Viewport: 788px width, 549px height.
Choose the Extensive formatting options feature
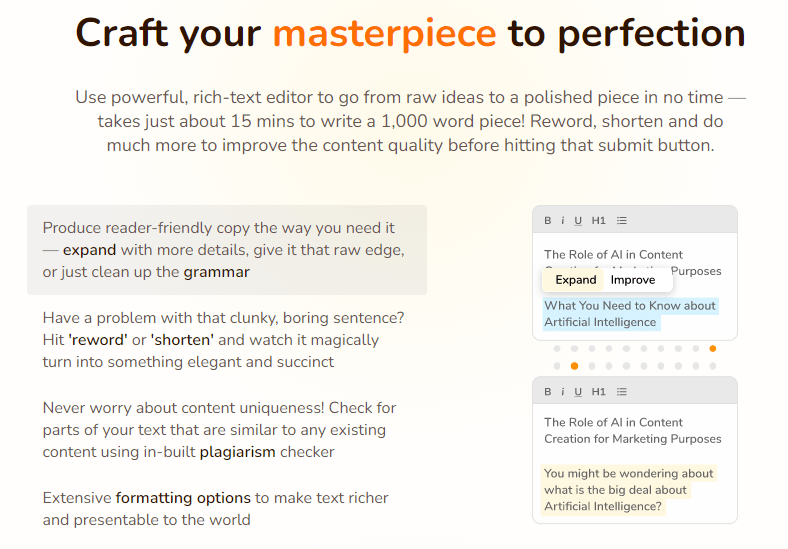(x=215, y=508)
